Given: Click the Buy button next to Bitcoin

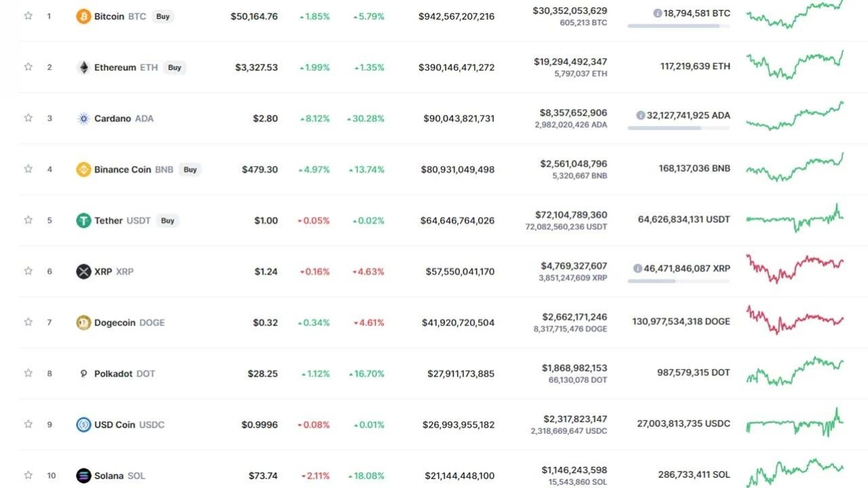Looking at the screenshot, I should (x=163, y=16).
